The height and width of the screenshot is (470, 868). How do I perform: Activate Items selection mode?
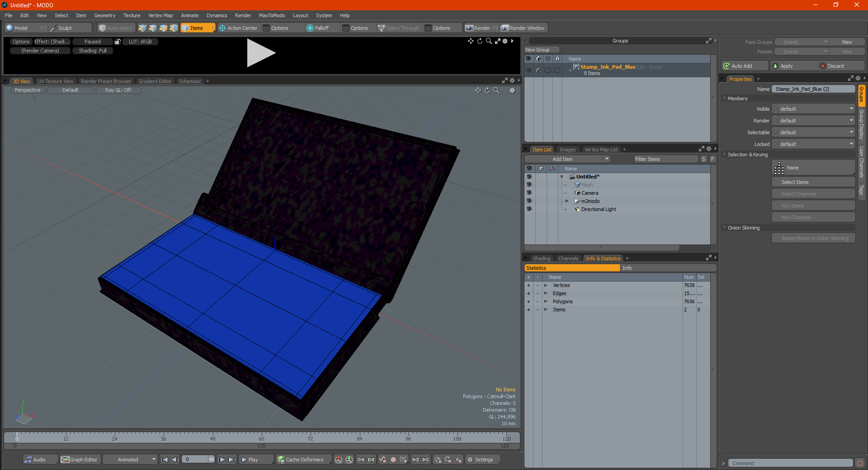(x=198, y=28)
